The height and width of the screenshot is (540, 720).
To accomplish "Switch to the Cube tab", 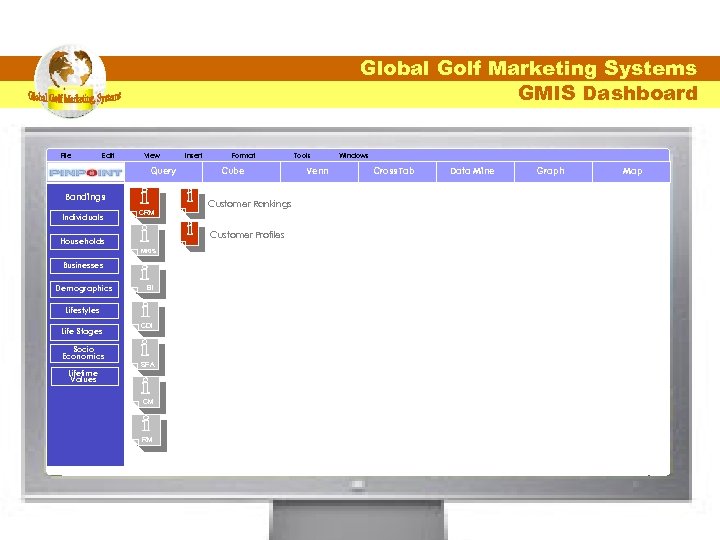I will [x=242, y=171].
